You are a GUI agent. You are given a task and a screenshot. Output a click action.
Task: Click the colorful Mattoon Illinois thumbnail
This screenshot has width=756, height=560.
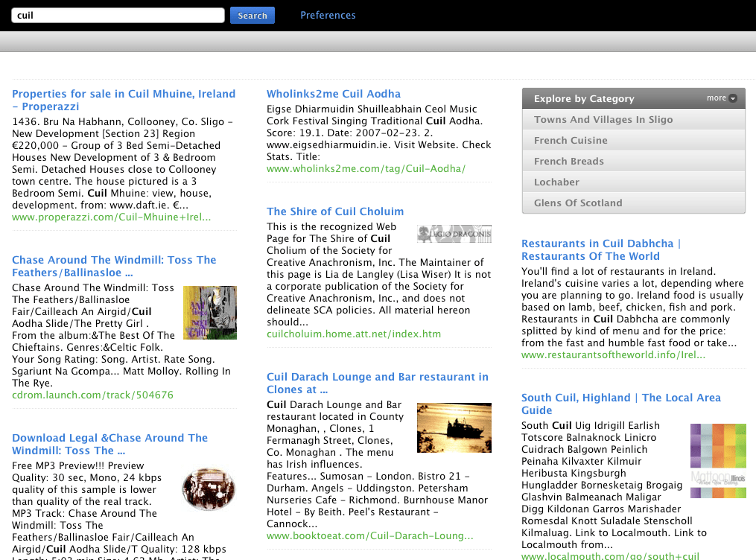click(719, 461)
